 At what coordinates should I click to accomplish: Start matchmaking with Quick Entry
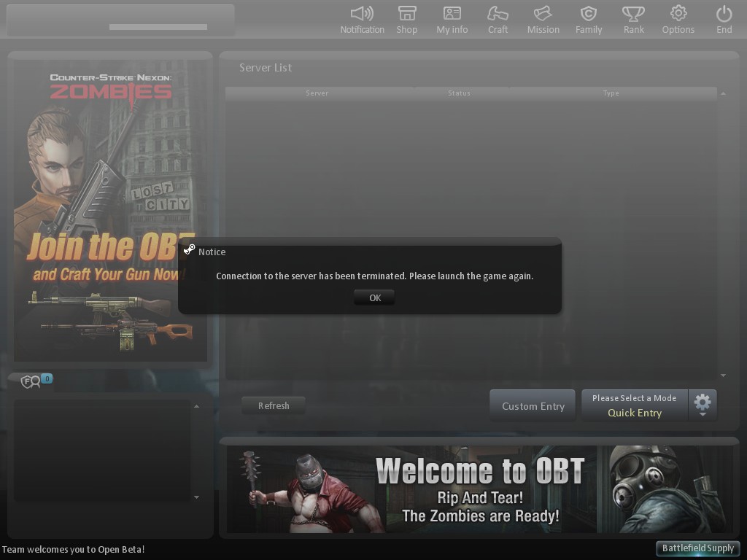[x=634, y=413]
